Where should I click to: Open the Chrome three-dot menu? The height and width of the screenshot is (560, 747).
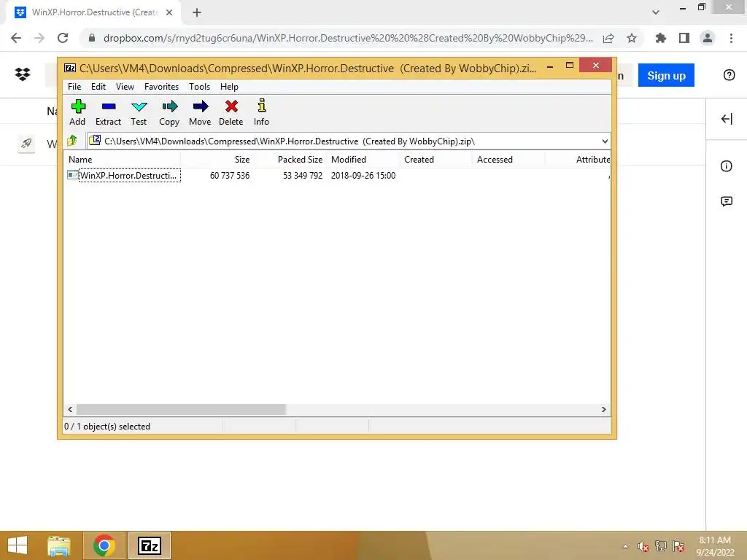(x=731, y=38)
